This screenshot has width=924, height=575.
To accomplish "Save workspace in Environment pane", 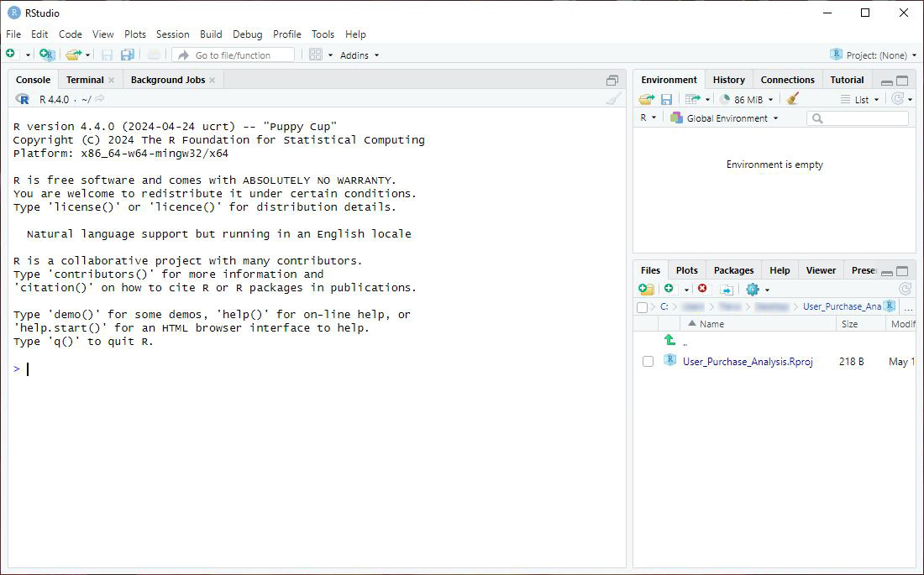I will [666, 100].
